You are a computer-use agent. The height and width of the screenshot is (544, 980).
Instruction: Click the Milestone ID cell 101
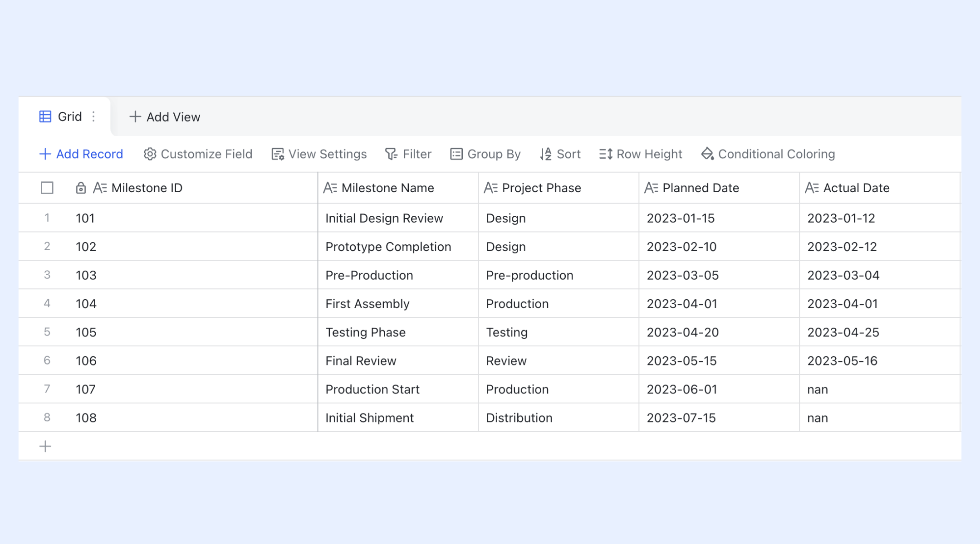point(192,218)
